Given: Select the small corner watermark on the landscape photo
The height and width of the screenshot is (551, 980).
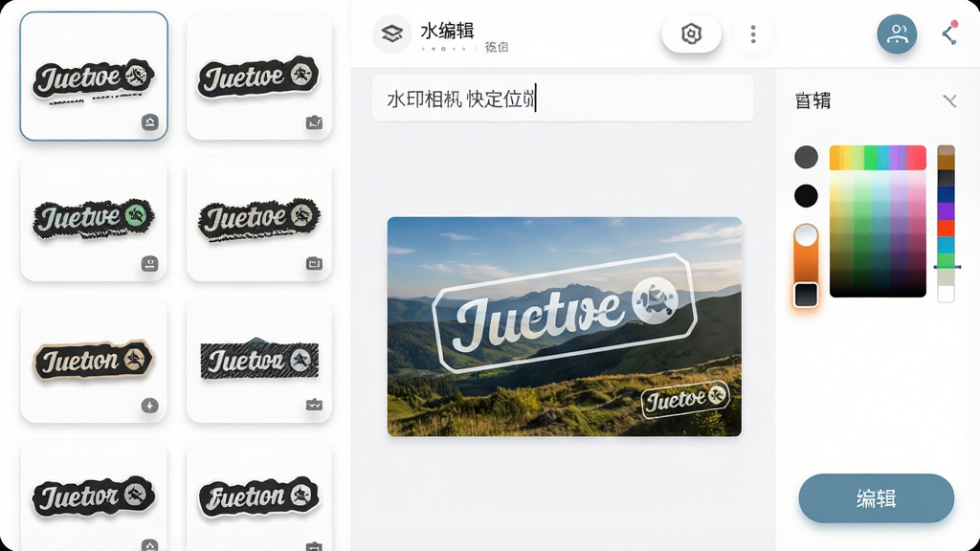Looking at the screenshot, I should pyautogui.click(x=685, y=399).
